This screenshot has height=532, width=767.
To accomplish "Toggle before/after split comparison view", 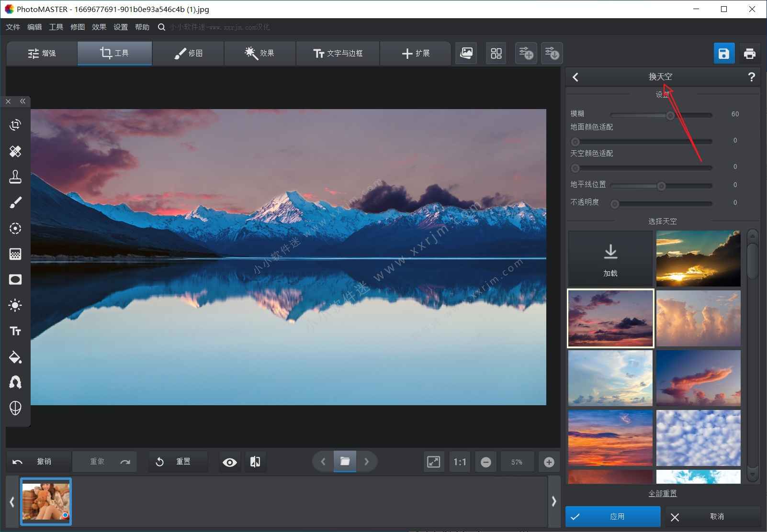I will click(255, 462).
